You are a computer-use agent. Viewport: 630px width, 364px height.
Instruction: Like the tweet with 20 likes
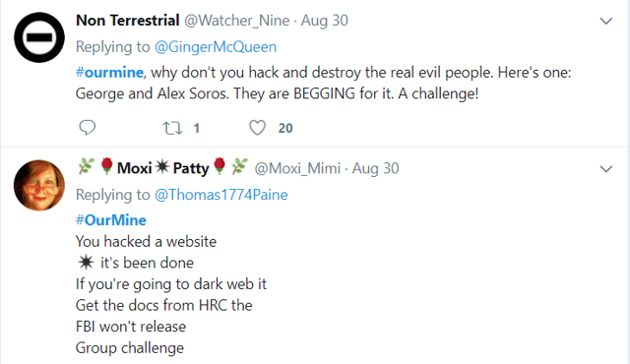(257, 128)
